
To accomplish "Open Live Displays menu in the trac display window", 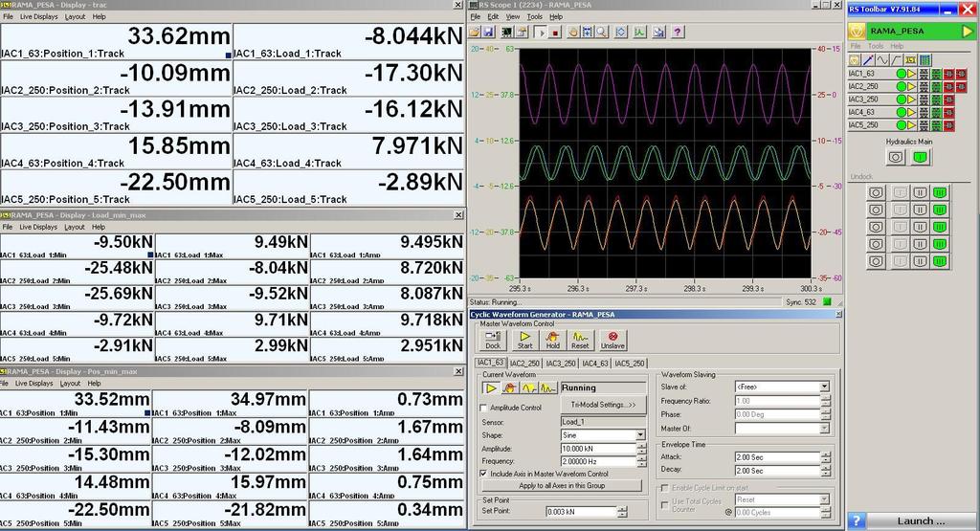I will (38, 17).
